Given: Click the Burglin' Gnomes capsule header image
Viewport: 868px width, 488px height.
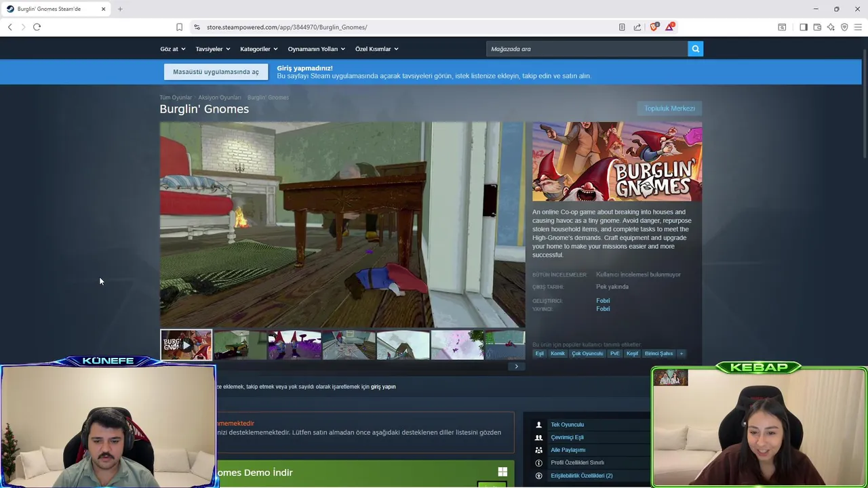Looking at the screenshot, I should [x=617, y=161].
